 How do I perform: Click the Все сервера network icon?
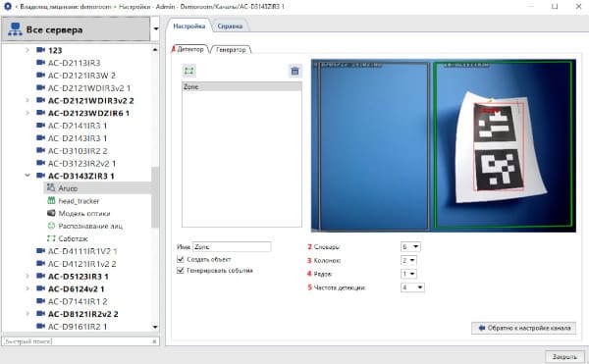click(15, 29)
